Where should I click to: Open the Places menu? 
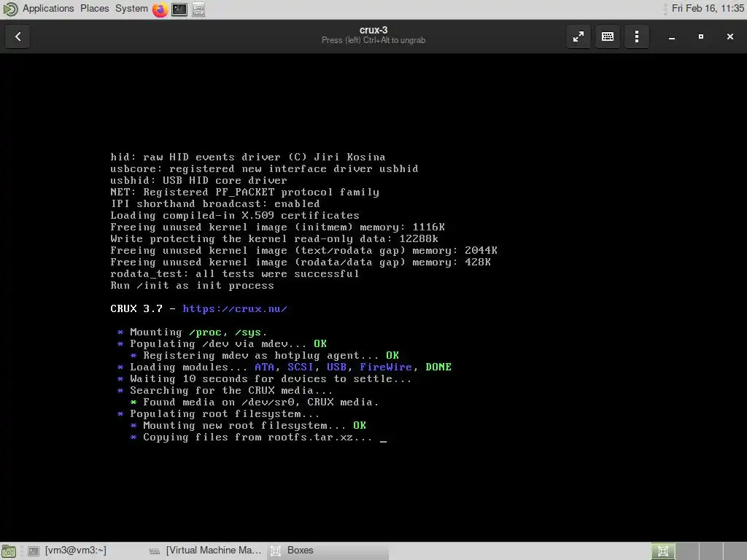pyautogui.click(x=94, y=9)
